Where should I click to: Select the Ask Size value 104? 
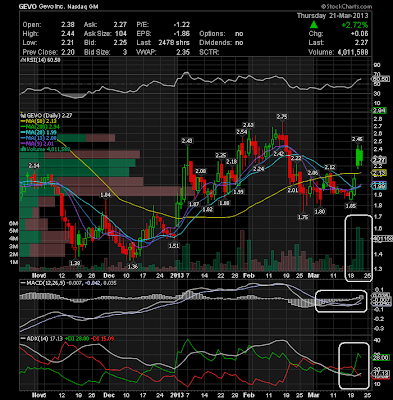(x=121, y=34)
